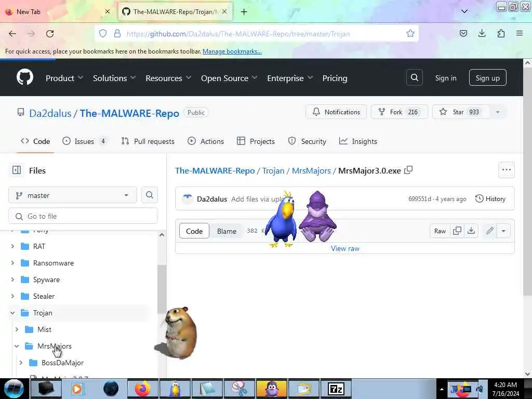Screen dimensions: 532x399
Task: Click the Go to file input
Action: click(83, 216)
